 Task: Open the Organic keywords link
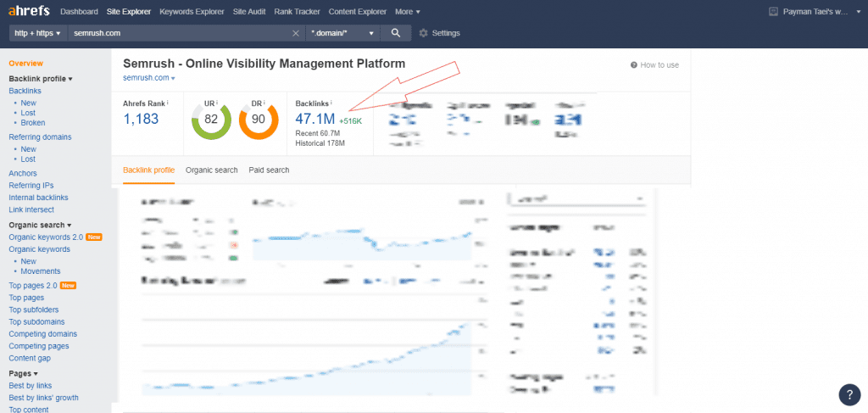[x=39, y=249]
